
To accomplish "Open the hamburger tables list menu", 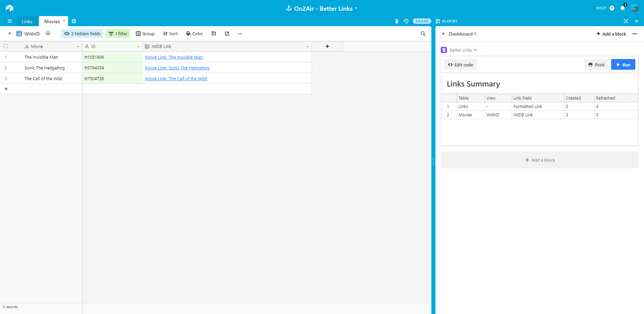I will coord(10,21).
